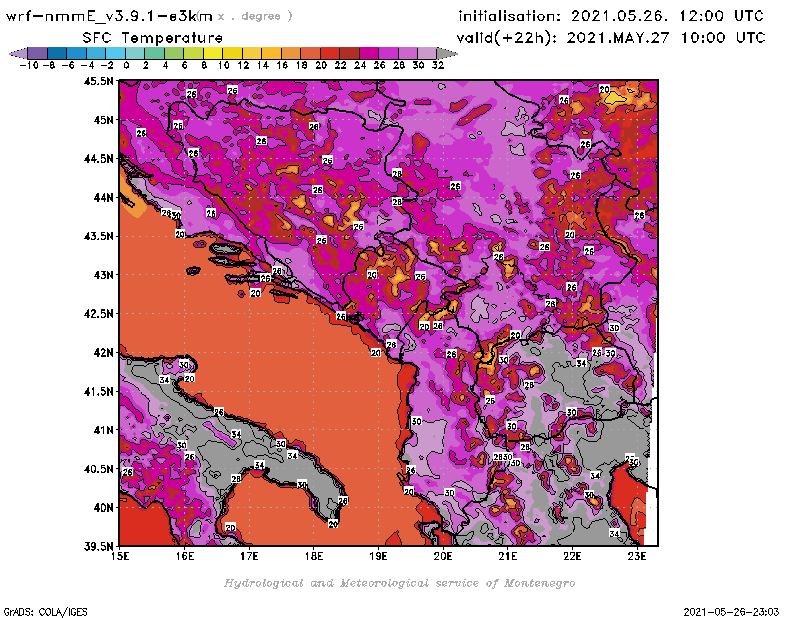
Task: Click the 41.5N latitude label
Action: click(x=98, y=391)
